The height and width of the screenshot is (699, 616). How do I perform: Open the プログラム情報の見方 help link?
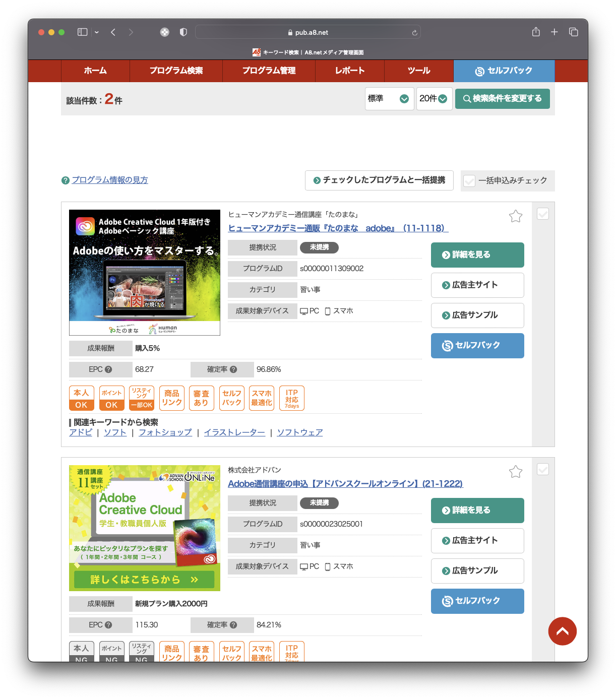110,180
